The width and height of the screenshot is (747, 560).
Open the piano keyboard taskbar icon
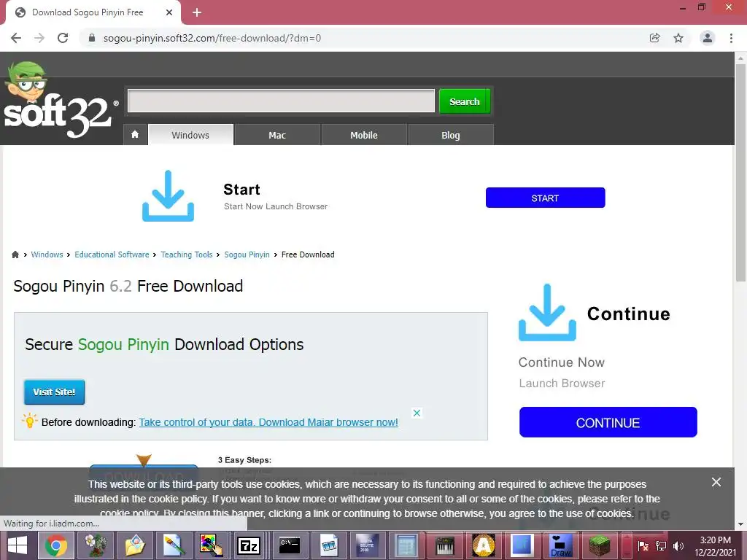[x=445, y=545]
